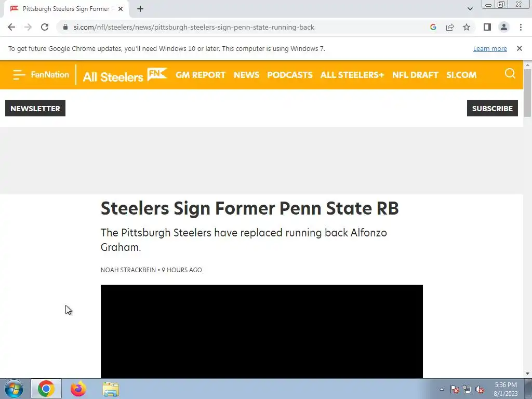Click the Learn more link

pos(490,48)
